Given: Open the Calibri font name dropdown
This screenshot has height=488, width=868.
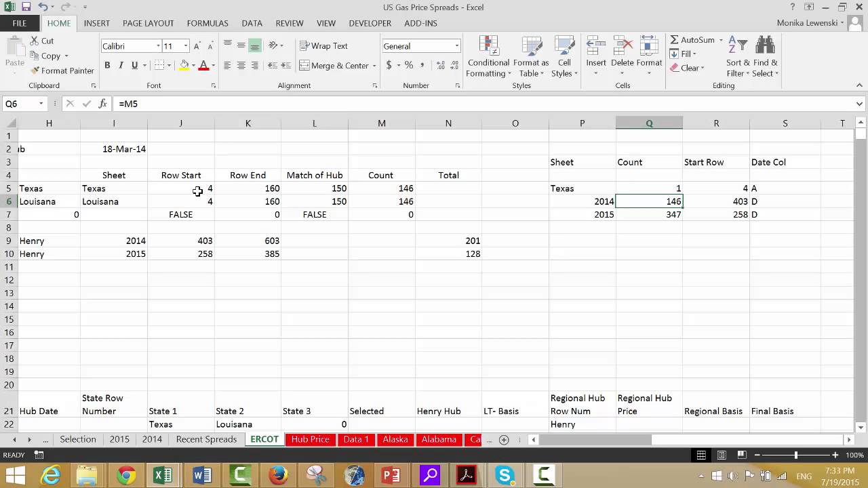Looking at the screenshot, I should point(158,46).
